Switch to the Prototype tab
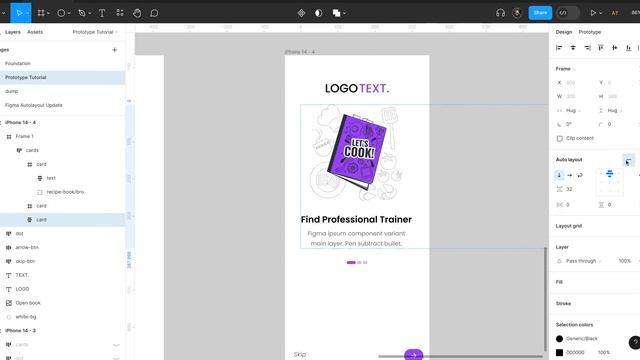The width and height of the screenshot is (640, 360). (590, 32)
